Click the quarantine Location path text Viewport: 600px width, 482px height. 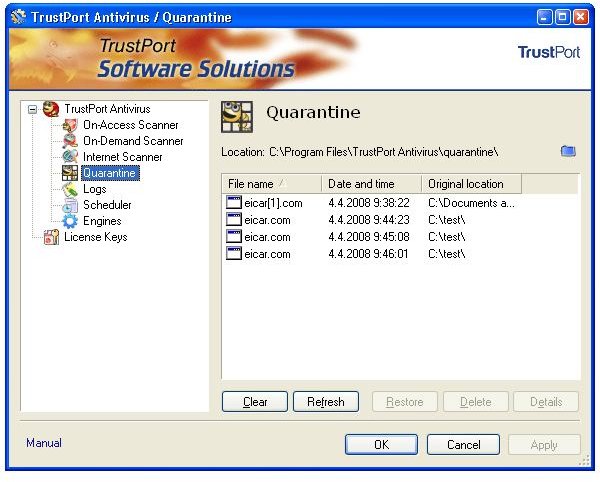[x=384, y=152]
